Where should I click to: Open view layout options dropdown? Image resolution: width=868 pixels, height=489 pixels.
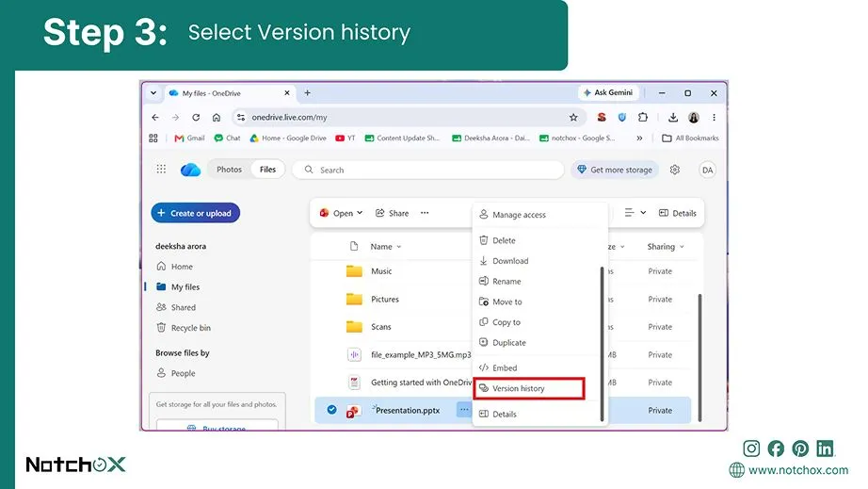[x=635, y=213]
